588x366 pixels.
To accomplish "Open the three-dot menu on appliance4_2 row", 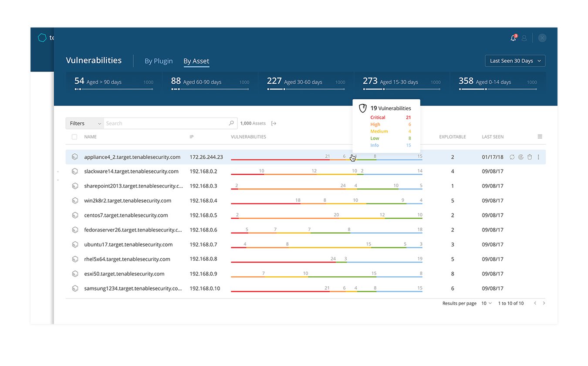I will (x=538, y=157).
